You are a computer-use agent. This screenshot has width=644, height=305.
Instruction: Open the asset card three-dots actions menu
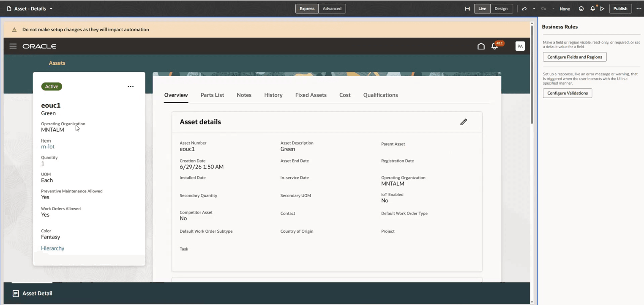click(x=131, y=87)
